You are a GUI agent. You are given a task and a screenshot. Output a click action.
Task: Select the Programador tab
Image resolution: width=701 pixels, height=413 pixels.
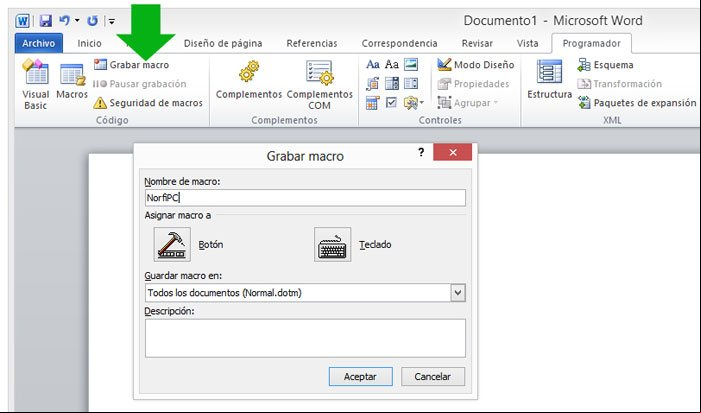pyautogui.click(x=591, y=43)
